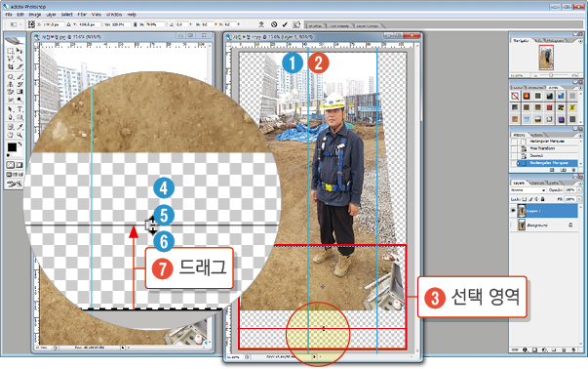Click the foreground black color swatch
This screenshot has height=369, width=588.
(12, 147)
